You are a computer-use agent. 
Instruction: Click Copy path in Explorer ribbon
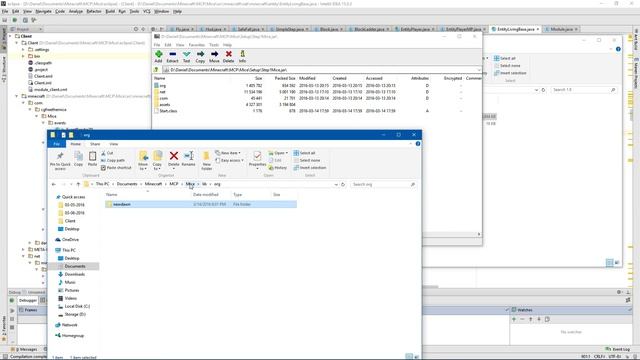click(x=113, y=160)
